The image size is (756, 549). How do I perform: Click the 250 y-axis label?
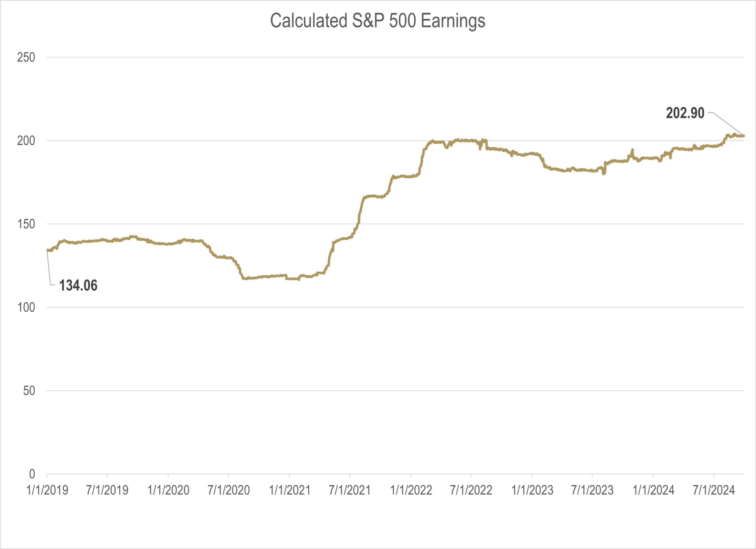(x=26, y=57)
